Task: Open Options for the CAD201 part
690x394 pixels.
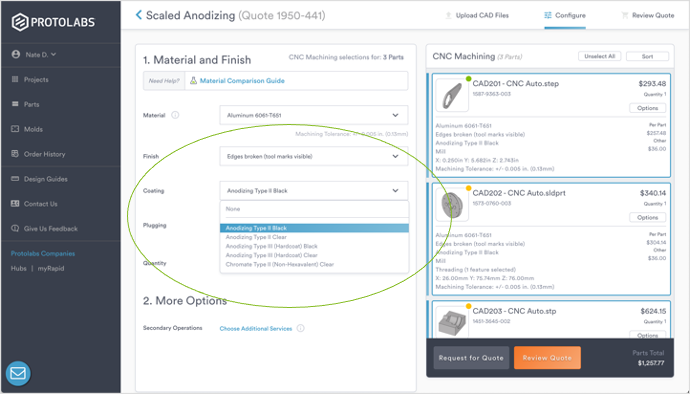Action: (x=648, y=108)
